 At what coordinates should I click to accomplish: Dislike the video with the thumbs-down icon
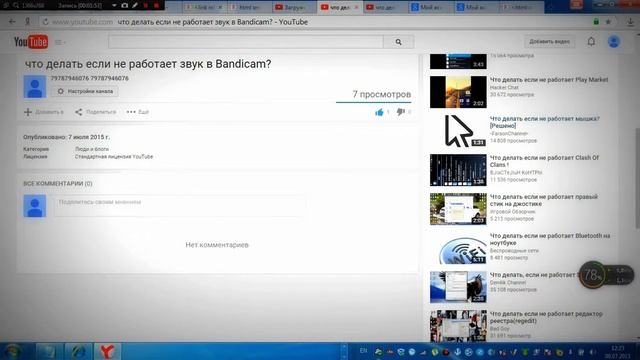[x=401, y=111]
